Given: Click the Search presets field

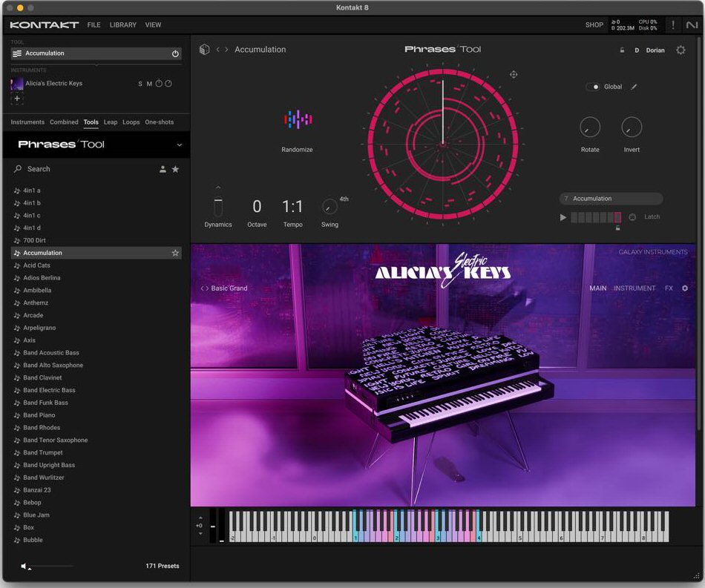Looking at the screenshot, I should click(85, 169).
